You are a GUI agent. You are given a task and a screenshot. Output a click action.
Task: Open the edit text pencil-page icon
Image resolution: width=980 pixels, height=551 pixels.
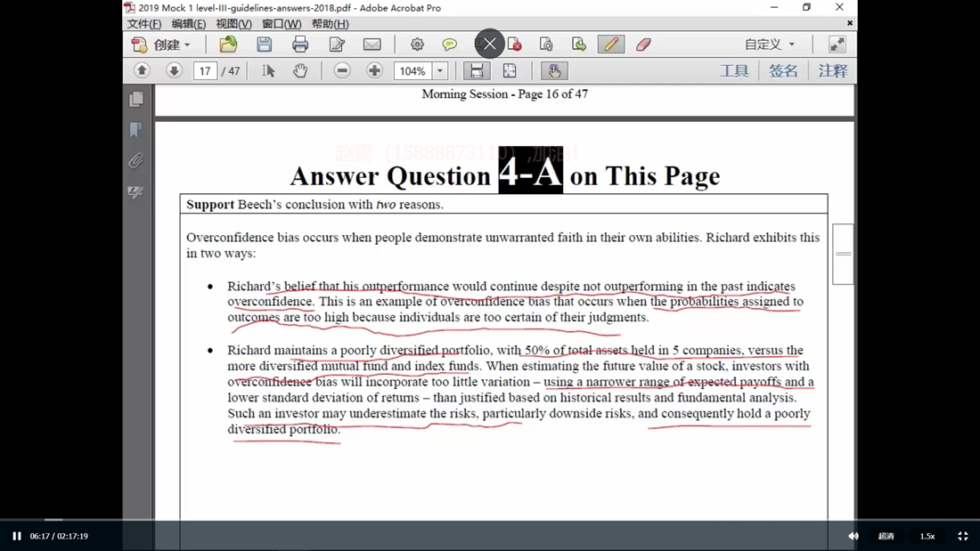[x=337, y=45]
